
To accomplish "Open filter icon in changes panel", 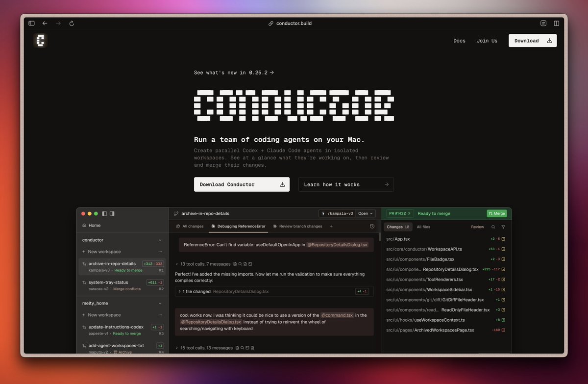I will 503,227.
